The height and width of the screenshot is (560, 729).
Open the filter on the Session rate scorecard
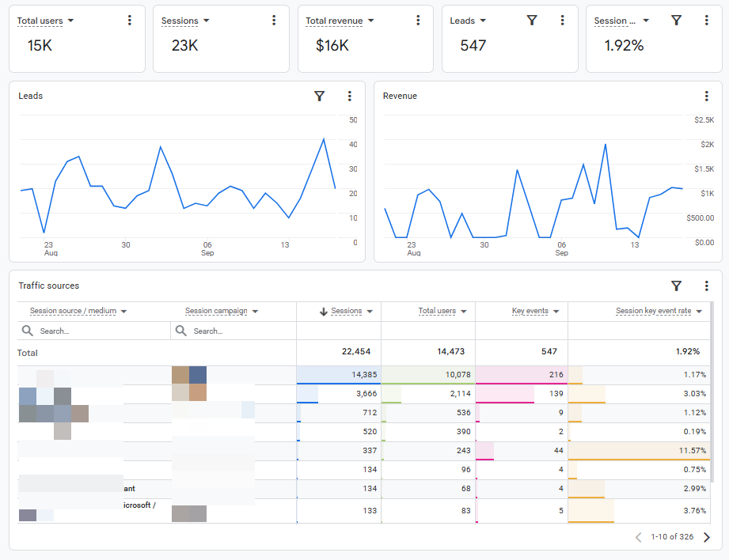[x=676, y=21]
